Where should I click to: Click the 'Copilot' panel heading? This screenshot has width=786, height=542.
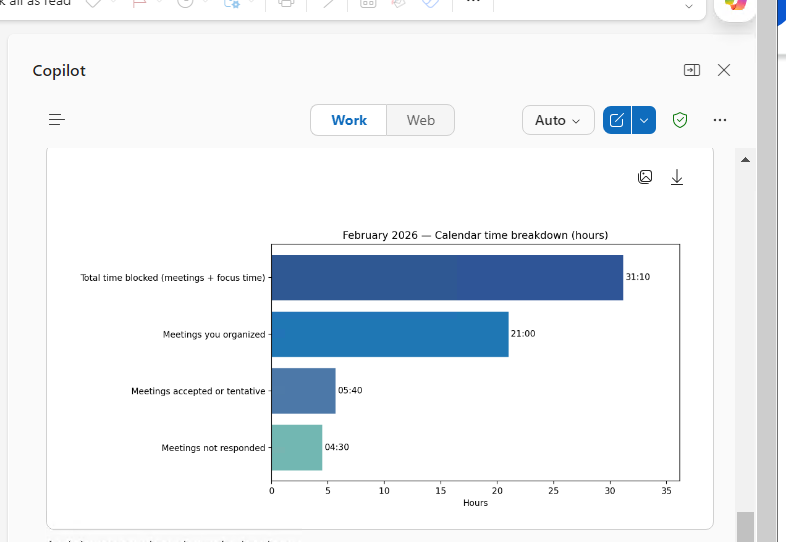[x=59, y=71]
